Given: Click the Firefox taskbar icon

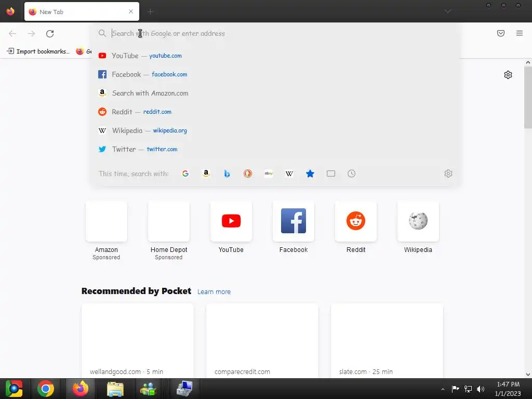Looking at the screenshot, I should click(81, 389).
